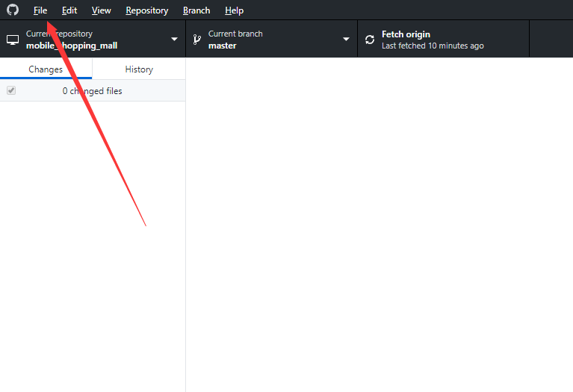Screen dimensions: 573x392
Task: Open the Help menu
Action: click(x=234, y=10)
